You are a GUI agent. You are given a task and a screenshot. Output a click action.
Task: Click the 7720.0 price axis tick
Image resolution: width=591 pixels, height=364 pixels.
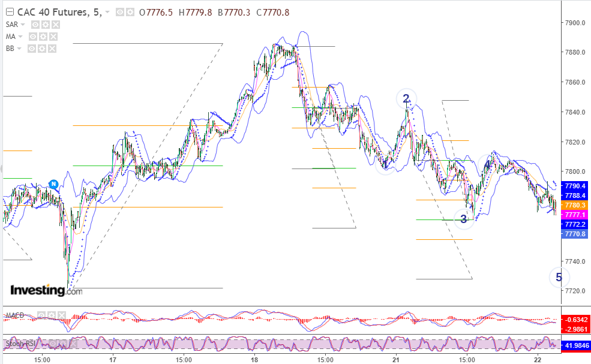(575, 291)
